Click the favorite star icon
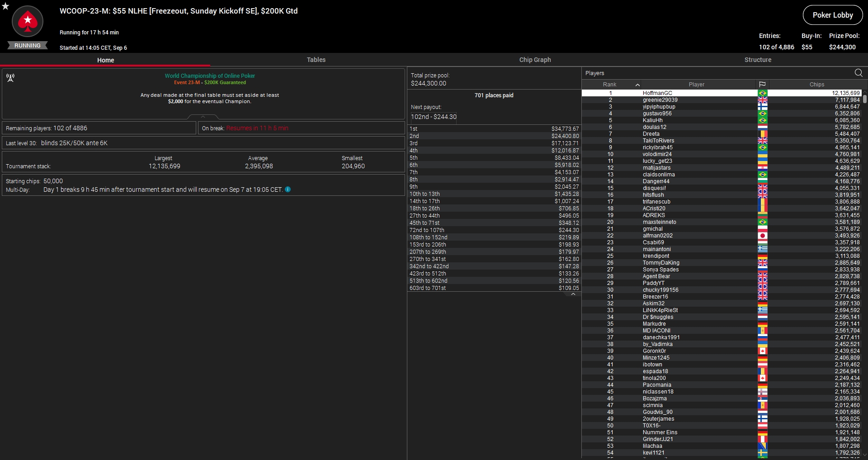The width and height of the screenshot is (868, 460). coord(5,6)
